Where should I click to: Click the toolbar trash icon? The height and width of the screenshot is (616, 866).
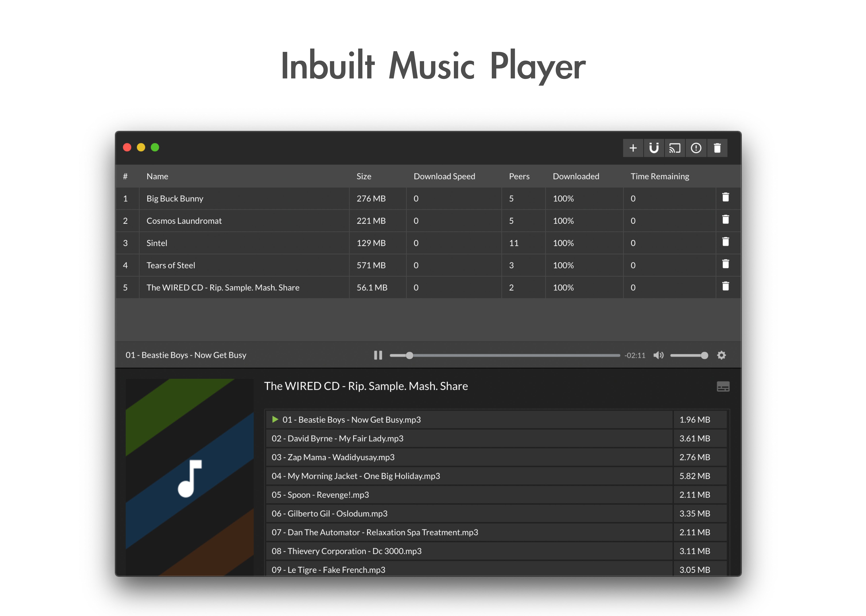[717, 148]
